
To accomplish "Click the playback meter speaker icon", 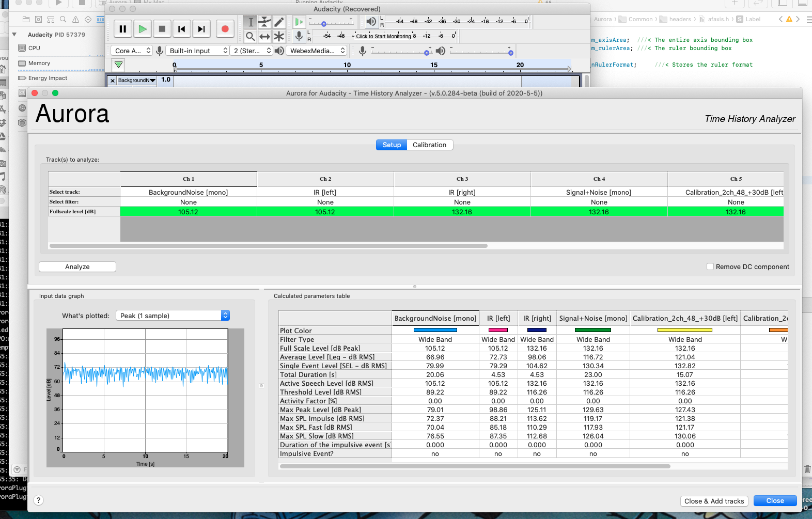I will coord(371,22).
